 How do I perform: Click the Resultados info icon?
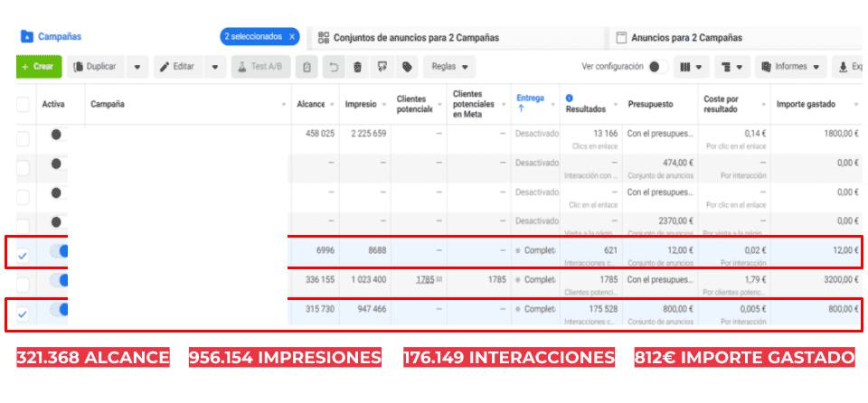coord(570,98)
